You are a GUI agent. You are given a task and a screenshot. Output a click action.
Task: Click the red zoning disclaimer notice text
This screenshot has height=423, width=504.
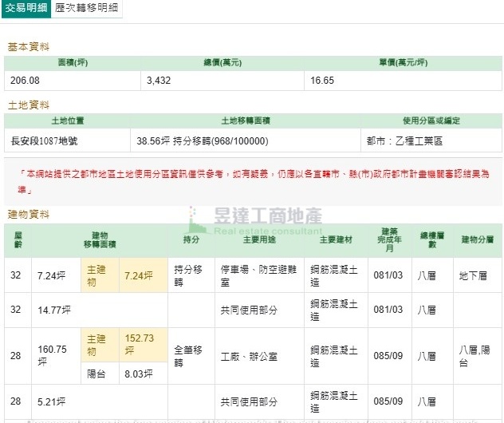click(x=255, y=181)
